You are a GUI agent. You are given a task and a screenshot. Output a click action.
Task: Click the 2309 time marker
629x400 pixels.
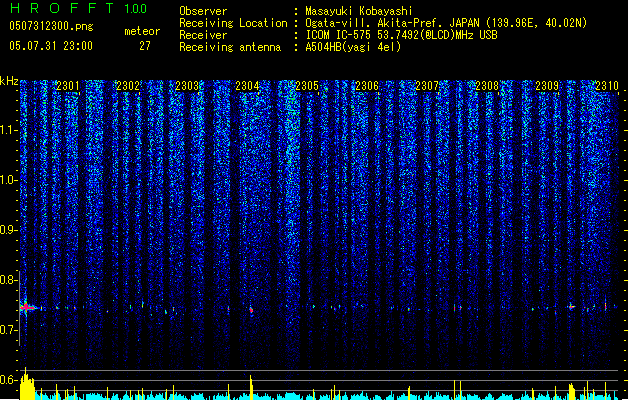(547, 86)
